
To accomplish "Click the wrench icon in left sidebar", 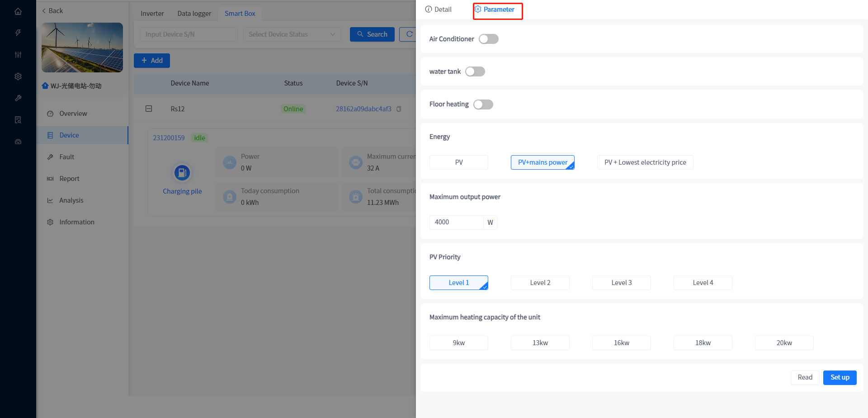I will [x=18, y=98].
